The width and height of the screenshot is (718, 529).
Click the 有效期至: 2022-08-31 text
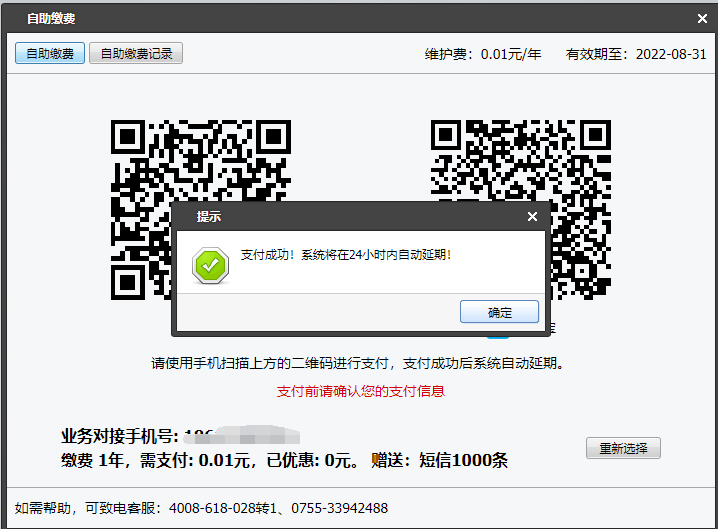[x=636, y=54]
